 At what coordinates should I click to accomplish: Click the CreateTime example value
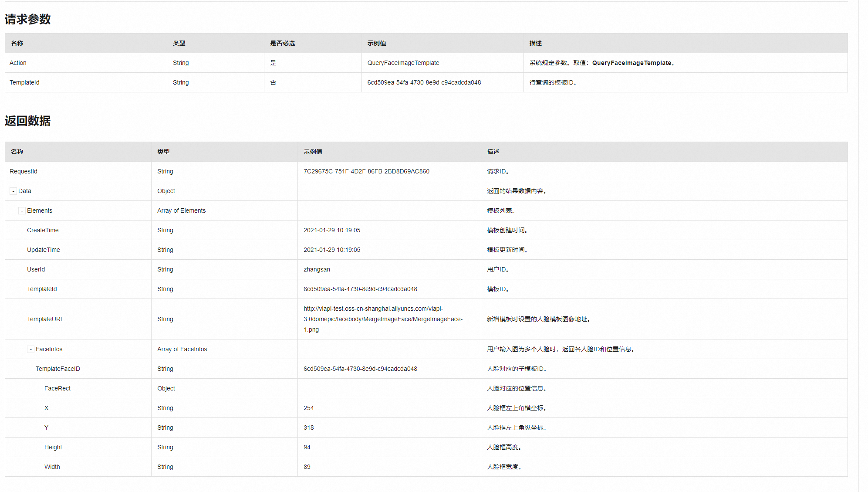332,230
